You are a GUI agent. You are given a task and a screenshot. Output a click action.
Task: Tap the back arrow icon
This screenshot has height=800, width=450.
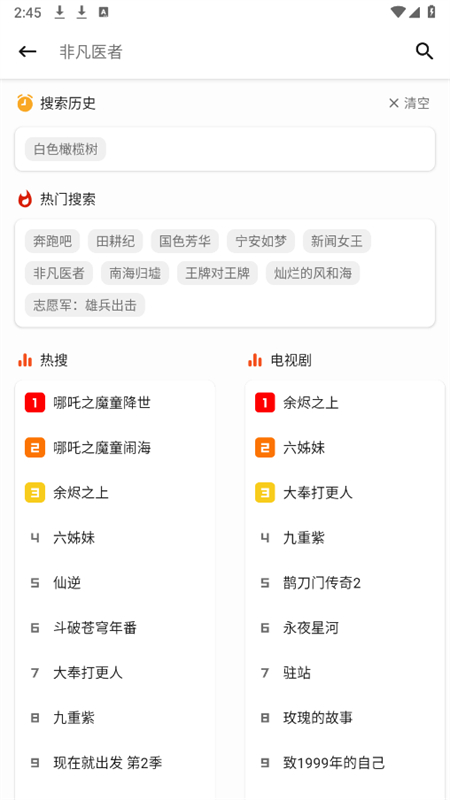coord(28,52)
